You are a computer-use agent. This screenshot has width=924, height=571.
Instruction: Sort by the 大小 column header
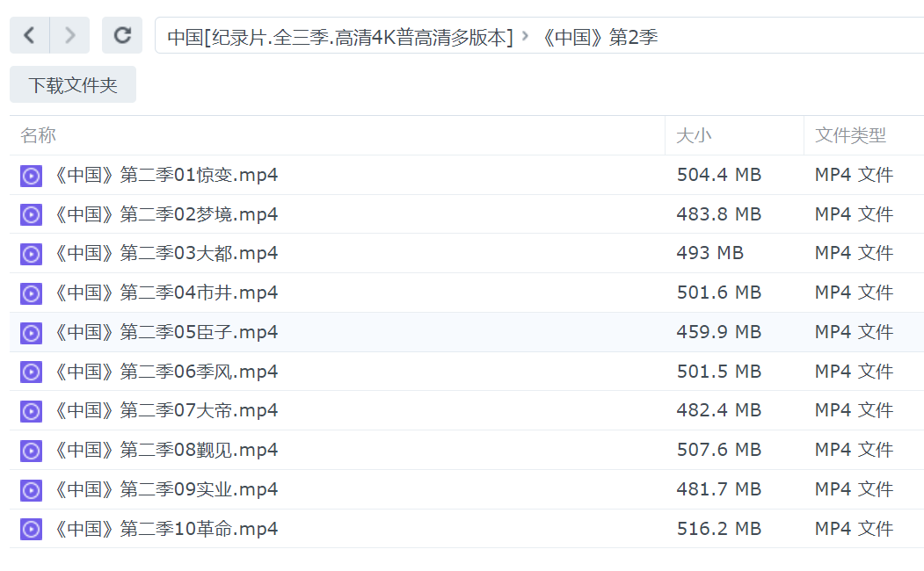tap(694, 135)
